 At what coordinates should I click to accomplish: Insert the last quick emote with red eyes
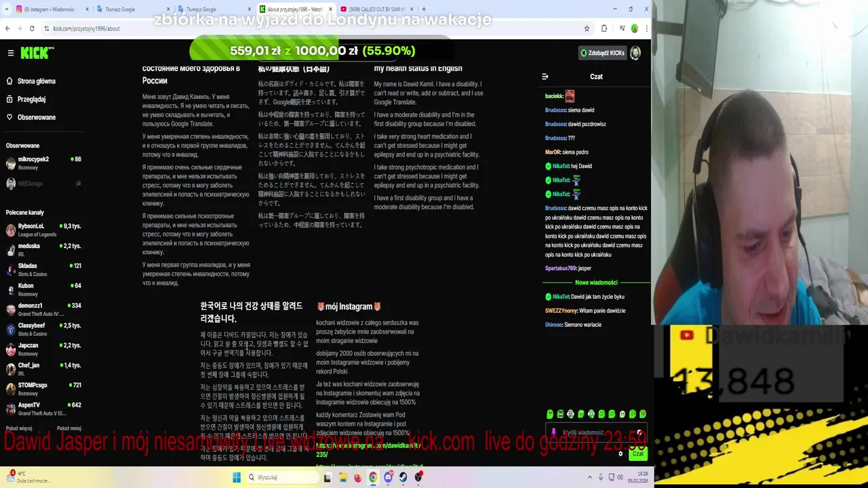(x=643, y=414)
